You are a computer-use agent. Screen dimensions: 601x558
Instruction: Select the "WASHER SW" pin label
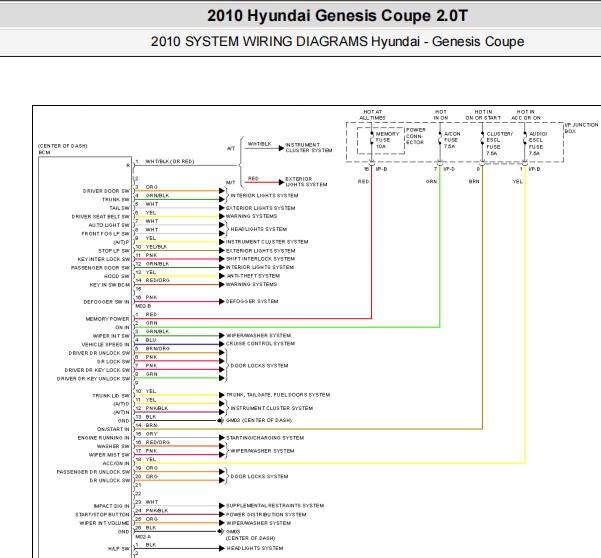click(x=113, y=446)
